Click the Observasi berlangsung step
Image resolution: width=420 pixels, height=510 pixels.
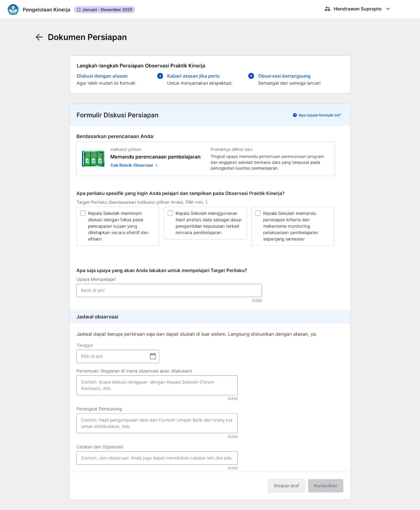click(x=284, y=76)
